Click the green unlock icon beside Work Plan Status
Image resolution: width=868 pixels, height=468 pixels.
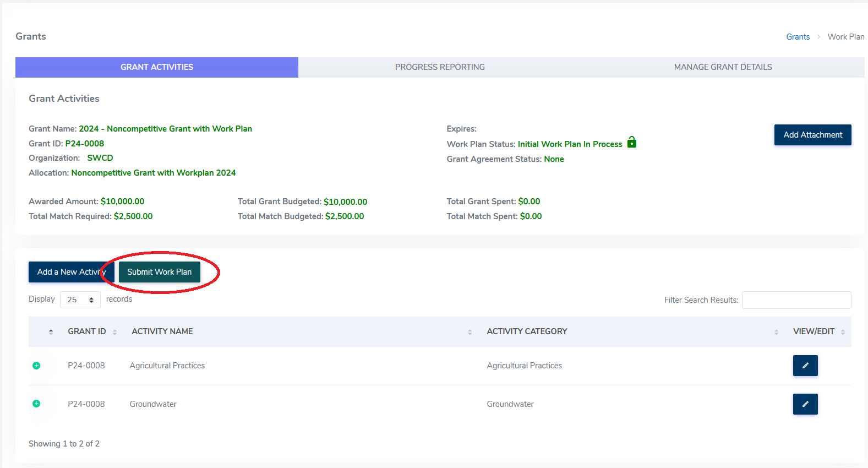pos(632,142)
